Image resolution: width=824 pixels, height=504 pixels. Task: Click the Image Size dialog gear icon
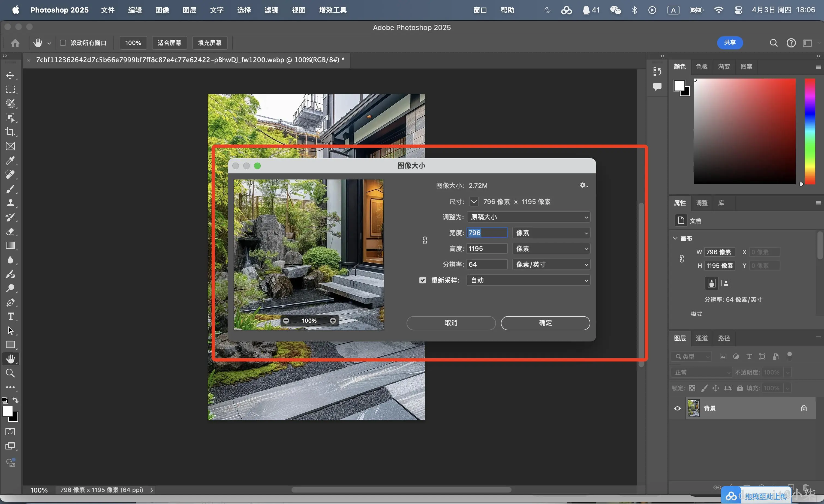[x=583, y=185]
